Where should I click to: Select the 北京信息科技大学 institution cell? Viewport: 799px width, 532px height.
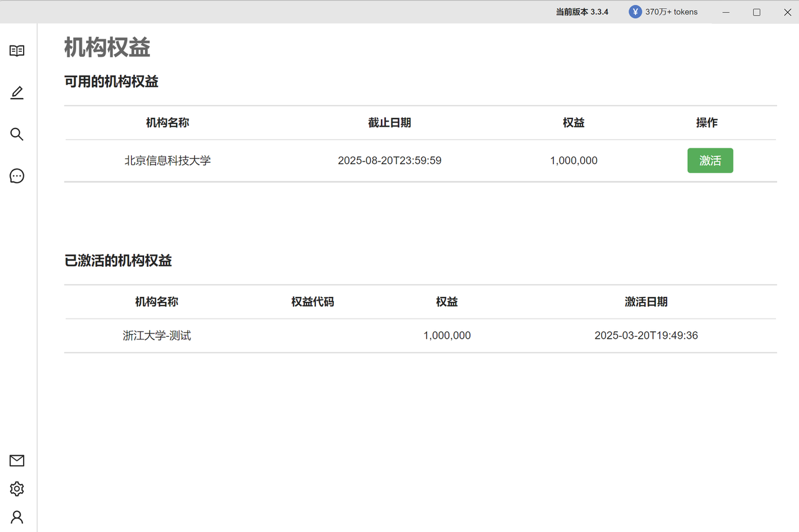[167, 161]
